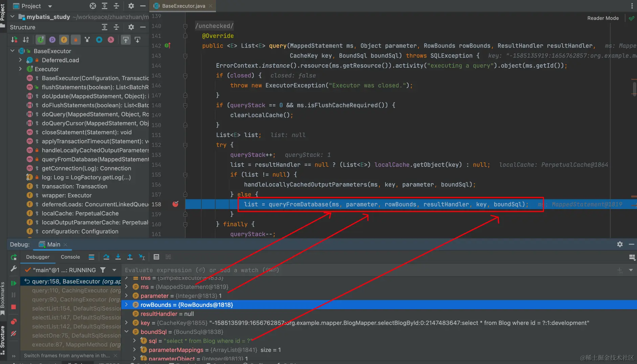Toggle Show Properties filter
637x364 pixels.
click(x=52, y=40)
